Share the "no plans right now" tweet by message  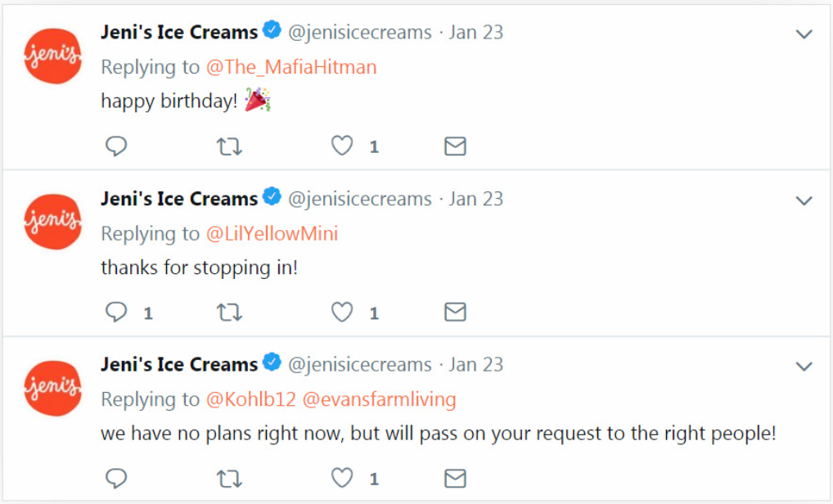(x=455, y=479)
